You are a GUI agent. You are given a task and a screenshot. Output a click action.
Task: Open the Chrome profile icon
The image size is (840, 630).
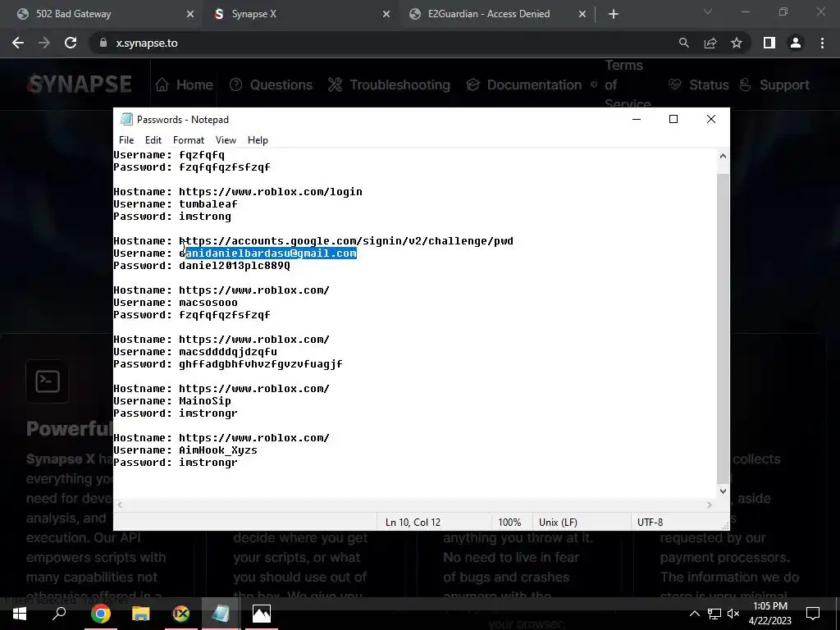(796, 43)
